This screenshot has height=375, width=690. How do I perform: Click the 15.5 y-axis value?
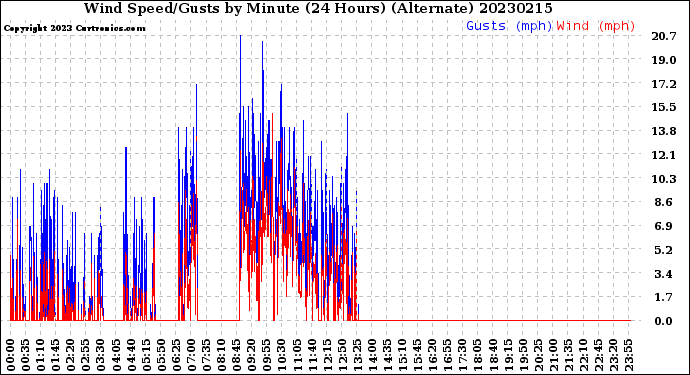click(x=664, y=107)
